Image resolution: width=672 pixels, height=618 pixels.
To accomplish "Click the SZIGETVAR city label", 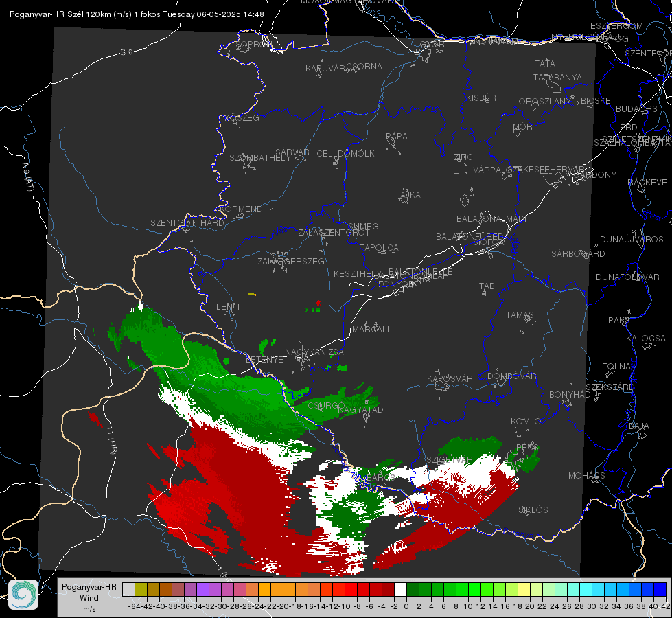I will click(x=449, y=460).
